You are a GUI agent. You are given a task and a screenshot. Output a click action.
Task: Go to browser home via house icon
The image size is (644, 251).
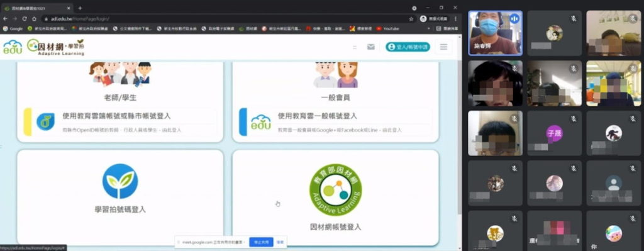point(34,19)
